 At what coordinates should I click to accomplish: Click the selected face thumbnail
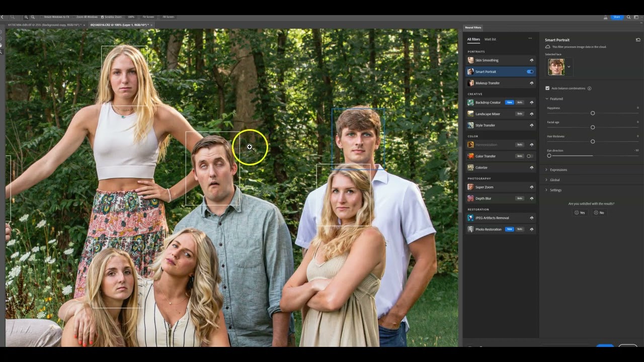tap(556, 67)
